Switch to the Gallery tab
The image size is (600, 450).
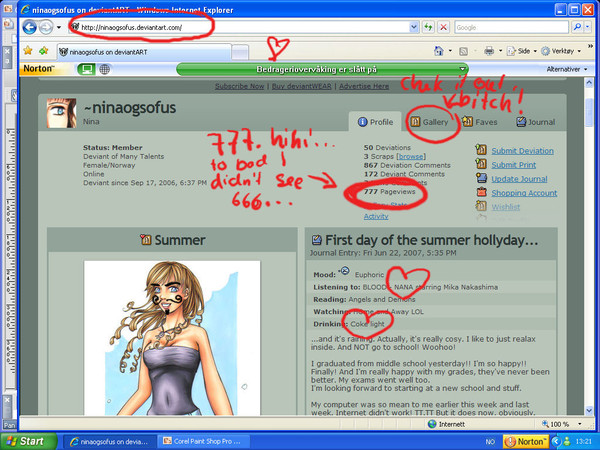click(x=429, y=122)
